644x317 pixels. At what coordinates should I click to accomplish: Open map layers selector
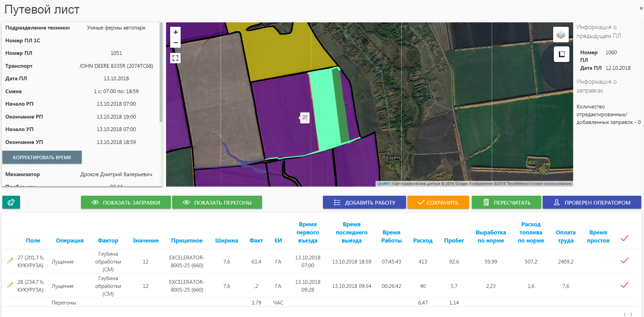coord(561,35)
